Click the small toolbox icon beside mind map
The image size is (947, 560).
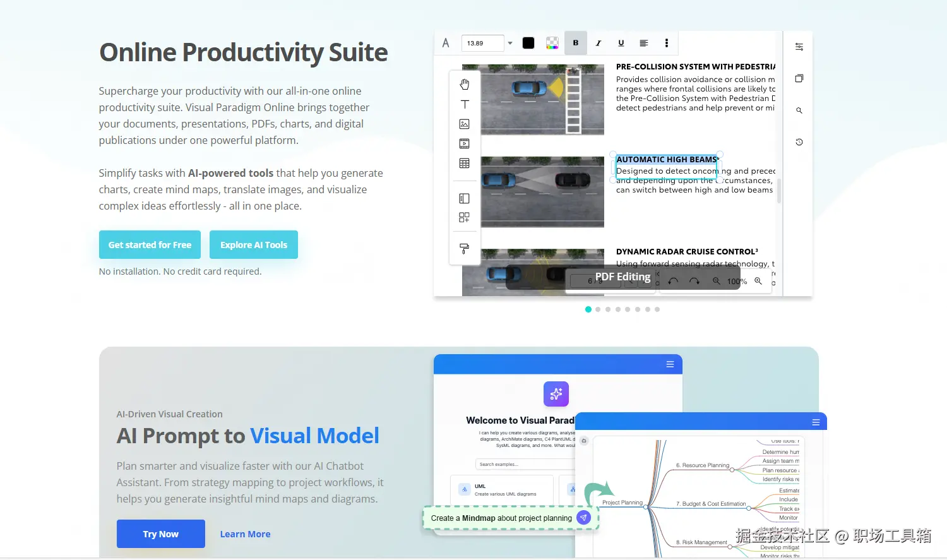(x=584, y=441)
